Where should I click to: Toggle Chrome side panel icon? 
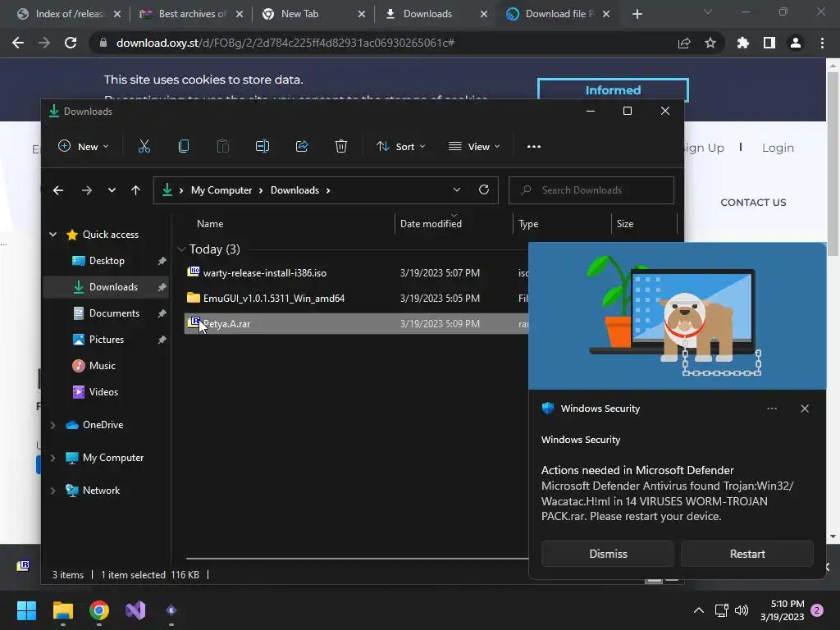[769, 43]
